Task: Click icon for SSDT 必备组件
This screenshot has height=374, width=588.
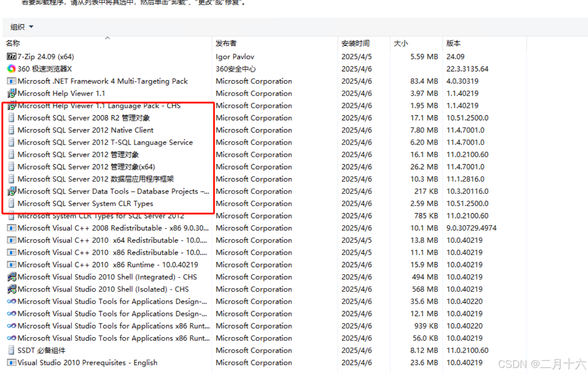Action: click(x=12, y=350)
